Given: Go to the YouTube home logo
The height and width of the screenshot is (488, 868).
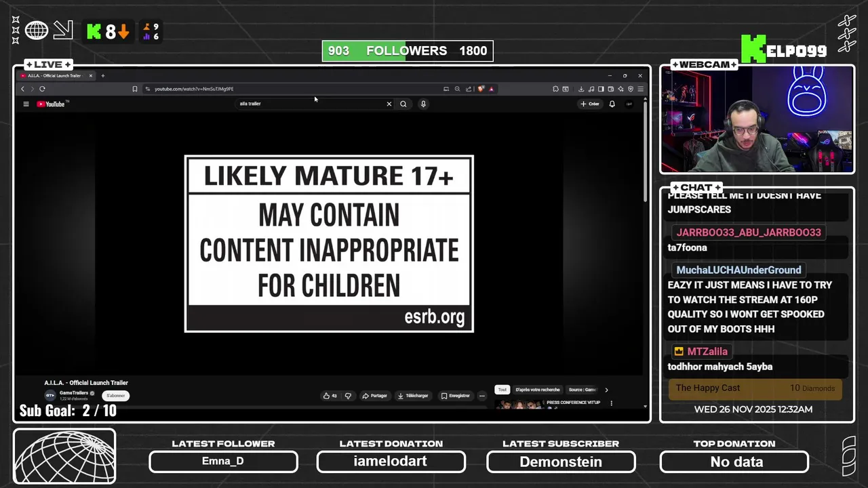Looking at the screenshot, I should click(52, 104).
